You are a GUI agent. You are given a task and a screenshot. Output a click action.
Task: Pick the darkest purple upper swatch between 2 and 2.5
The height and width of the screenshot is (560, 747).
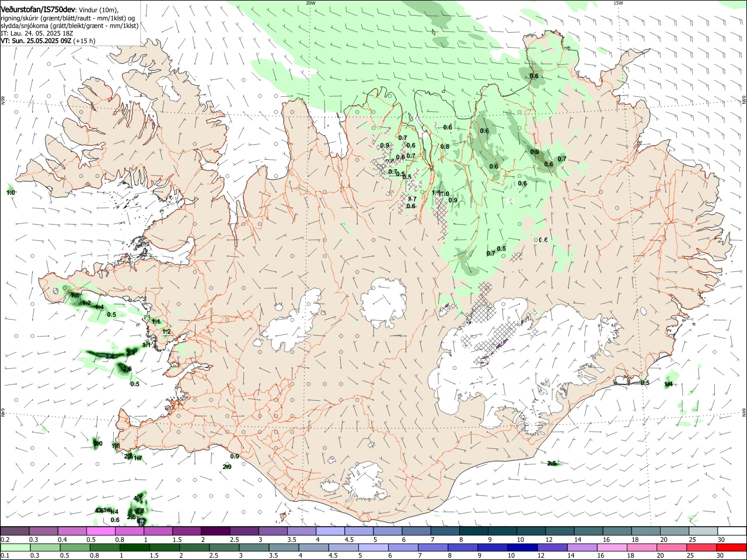click(215, 531)
